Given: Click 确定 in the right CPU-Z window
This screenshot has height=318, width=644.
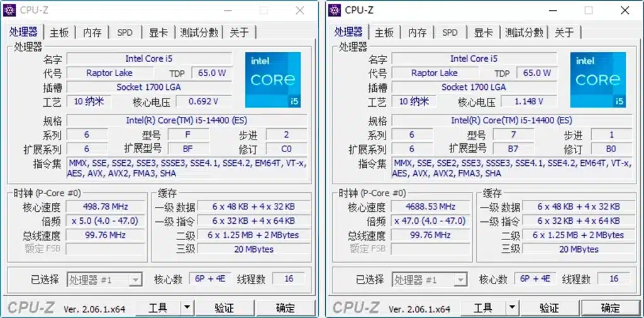Looking at the screenshot, I should (x=610, y=307).
